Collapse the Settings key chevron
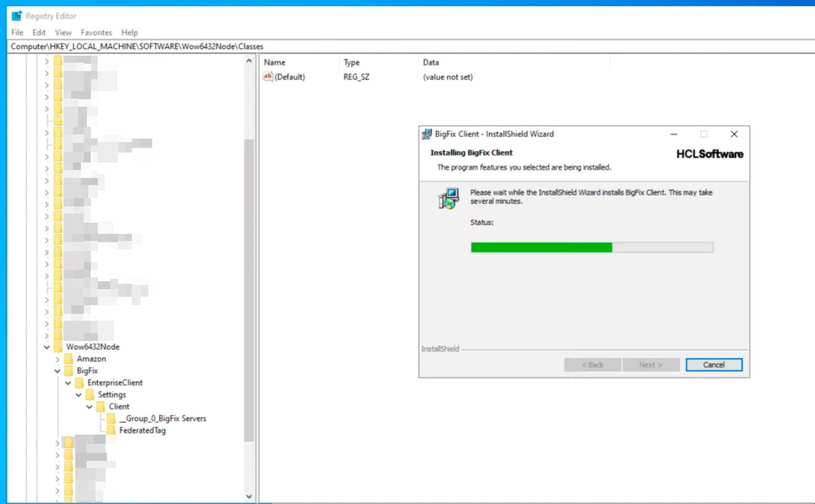Screen dimensions: 815x504 tap(79, 395)
